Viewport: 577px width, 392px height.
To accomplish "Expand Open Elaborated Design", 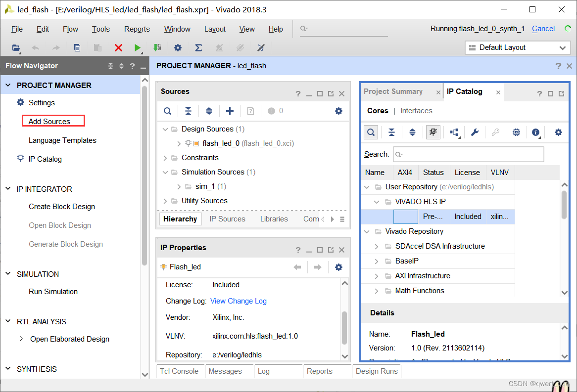I will point(21,339).
